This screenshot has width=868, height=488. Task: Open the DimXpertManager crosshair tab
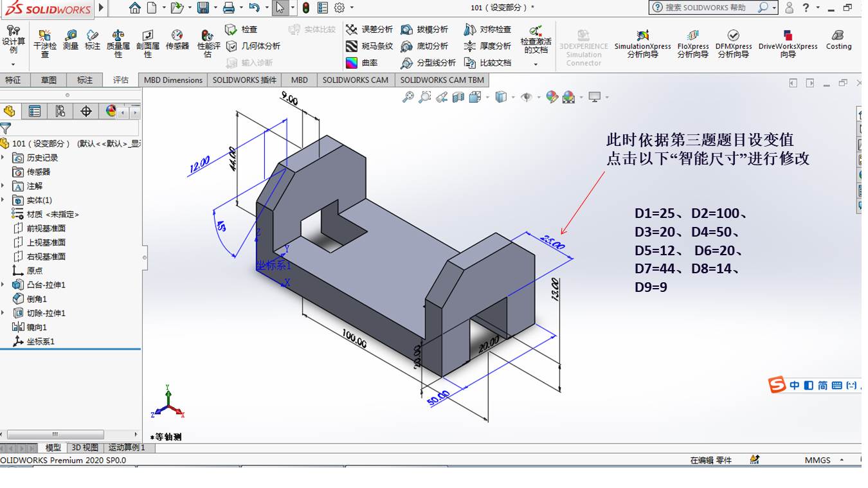86,111
